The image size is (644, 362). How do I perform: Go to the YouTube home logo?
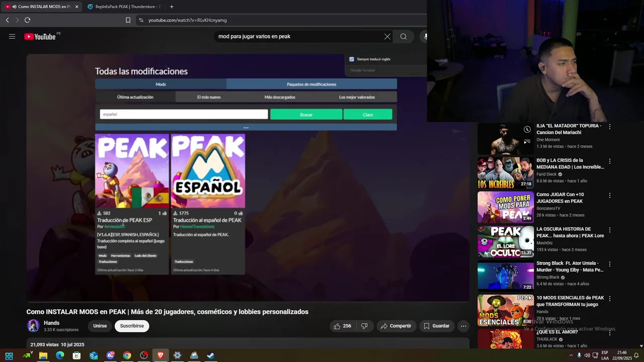40,36
